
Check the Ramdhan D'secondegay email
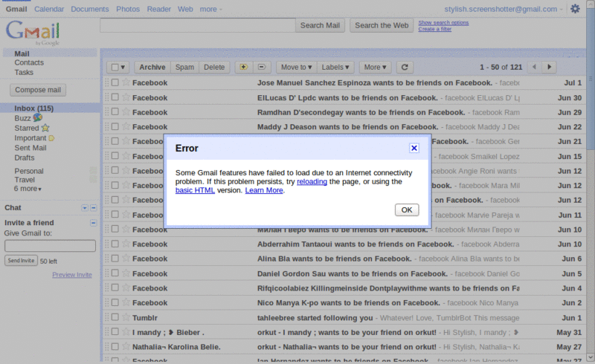(x=115, y=112)
